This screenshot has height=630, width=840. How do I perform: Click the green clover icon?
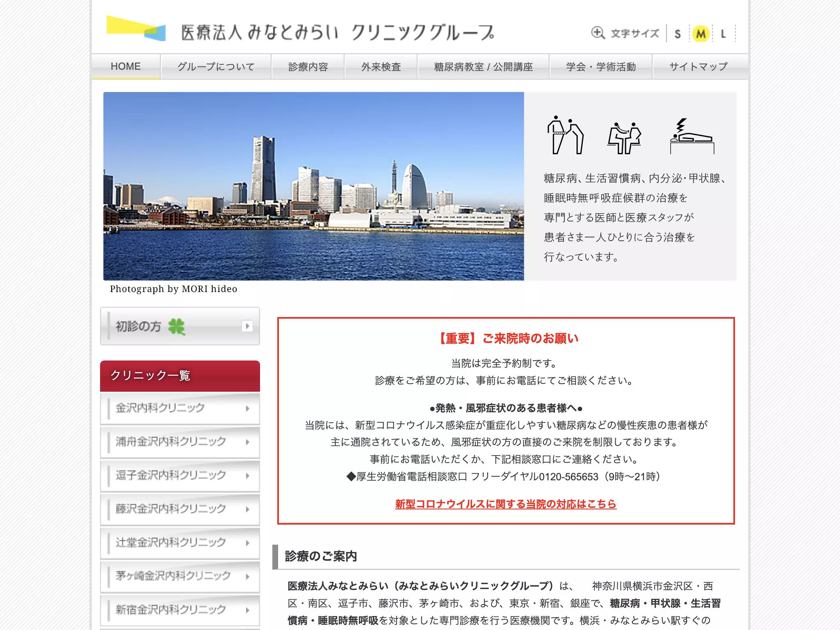click(x=177, y=326)
